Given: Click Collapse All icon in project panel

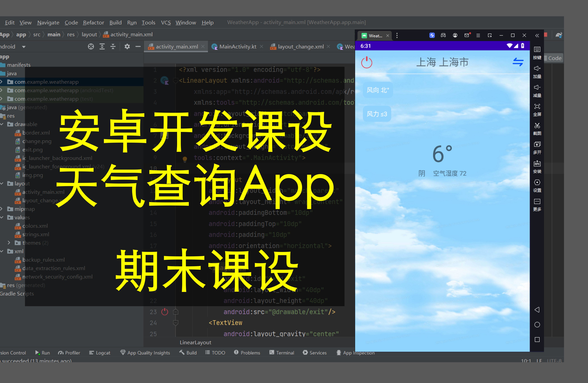Looking at the screenshot, I should 113,46.
